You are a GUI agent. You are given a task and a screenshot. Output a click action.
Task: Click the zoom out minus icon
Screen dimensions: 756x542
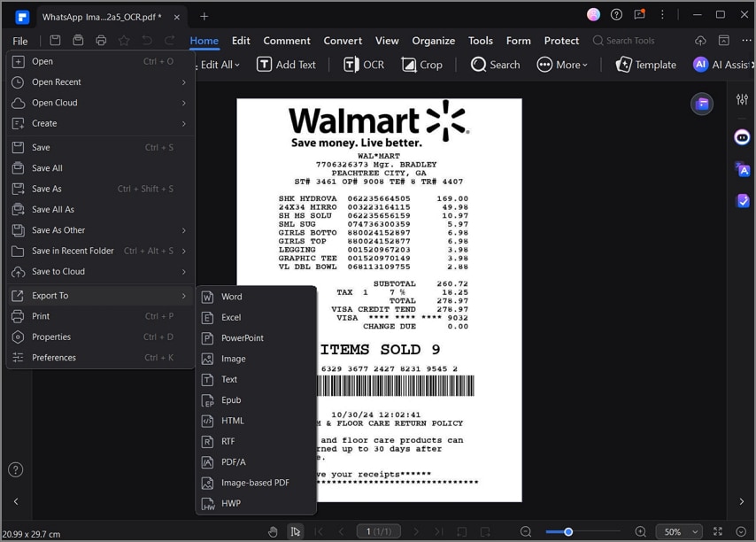point(526,531)
